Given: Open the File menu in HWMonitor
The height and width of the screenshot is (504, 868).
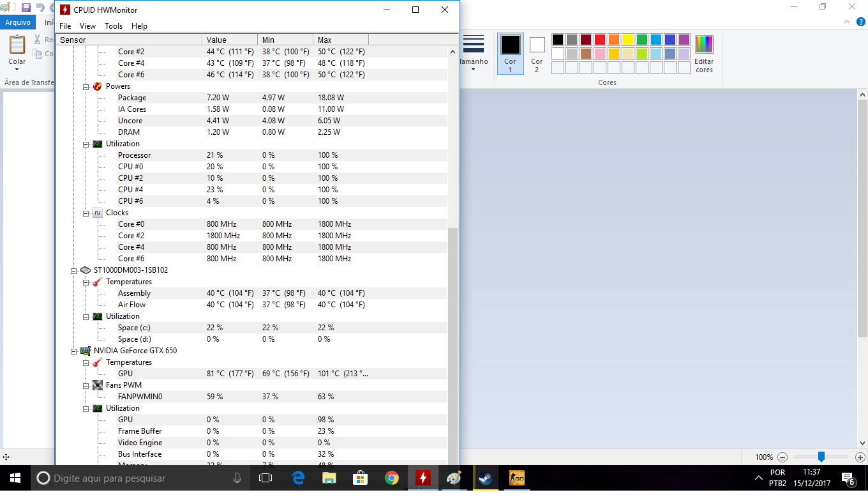Looking at the screenshot, I should pyautogui.click(x=65, y=26).
